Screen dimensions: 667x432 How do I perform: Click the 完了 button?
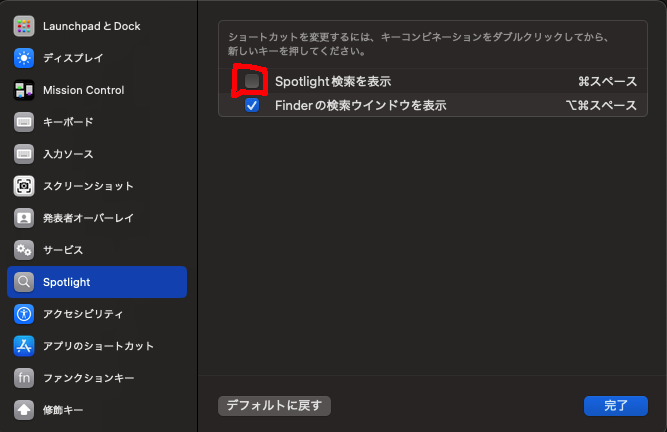pos(616,406)
